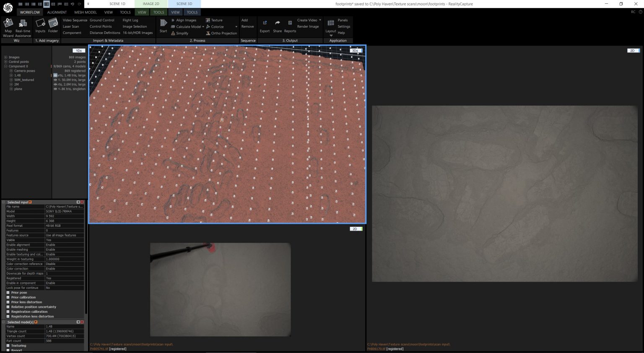The height and width of the screenshot is (353, 644).
Task: Click the Start processing button
Action: pyautogui.click(x=163, y=25)
